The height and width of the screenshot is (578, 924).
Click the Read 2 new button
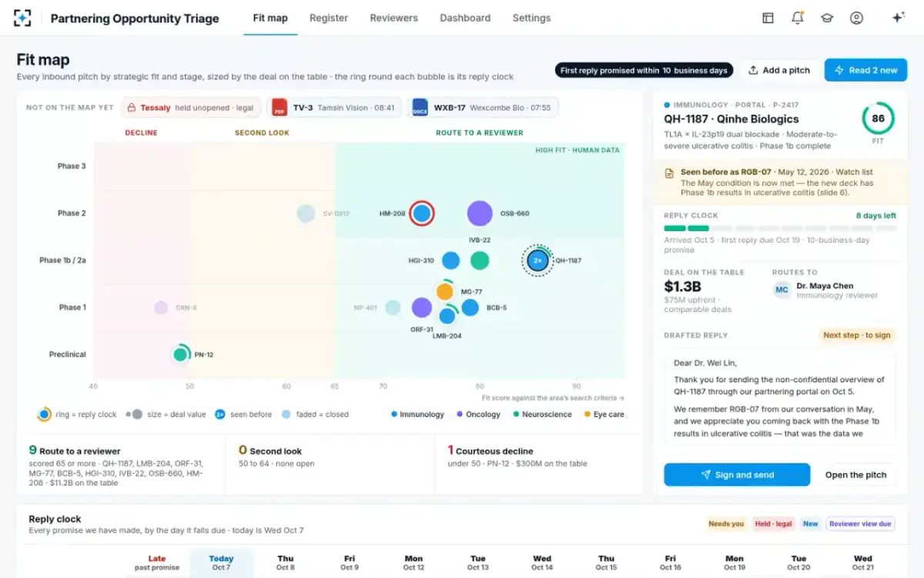[x=865, y=70]
